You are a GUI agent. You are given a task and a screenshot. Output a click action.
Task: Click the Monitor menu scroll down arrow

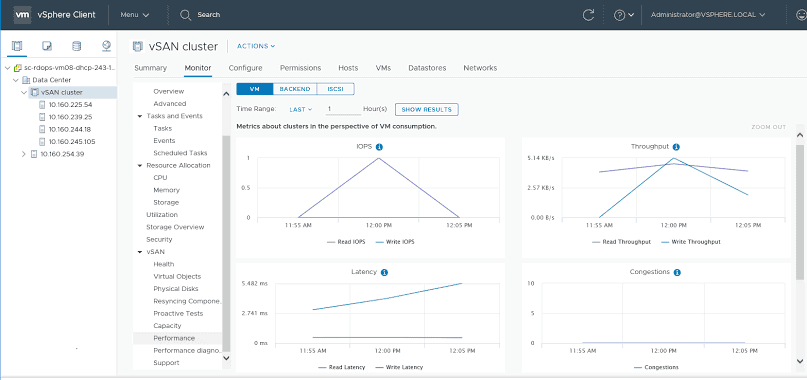pyautogui.click(x=226, y=357)
